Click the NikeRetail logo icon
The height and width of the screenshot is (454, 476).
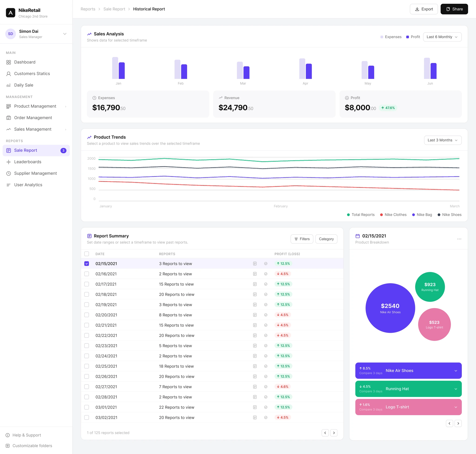pyautogui.click(x=10, y=13)
